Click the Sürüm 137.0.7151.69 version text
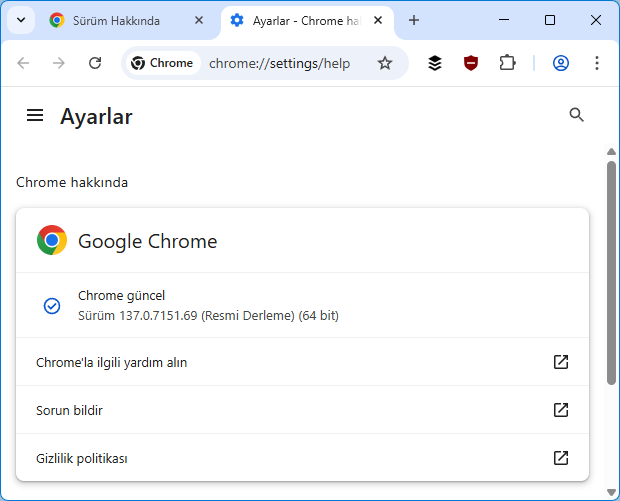620x501 pixels. pos(208,316)
